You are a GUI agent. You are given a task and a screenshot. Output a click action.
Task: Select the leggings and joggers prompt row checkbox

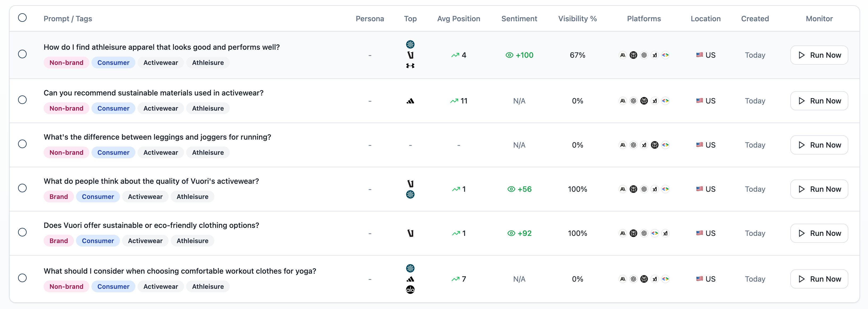pos(22,144)
